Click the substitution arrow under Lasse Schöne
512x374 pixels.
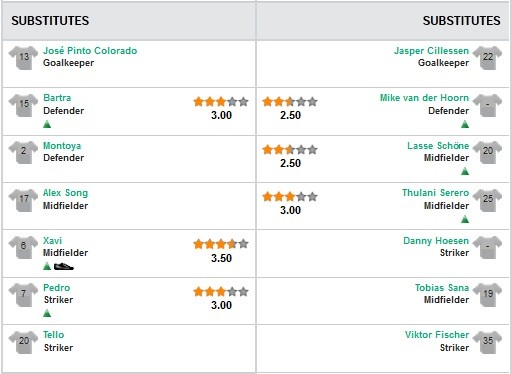pyautogui.click(x=465, y=171)
